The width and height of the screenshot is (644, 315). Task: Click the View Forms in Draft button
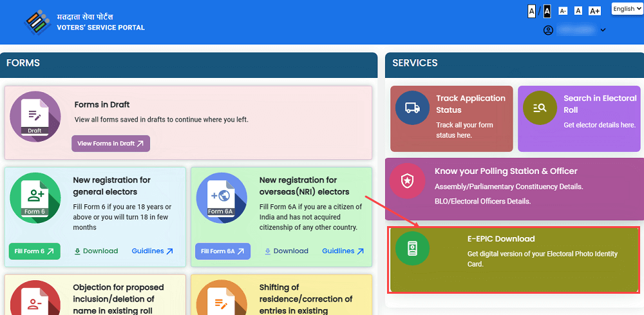pos(111,144)
